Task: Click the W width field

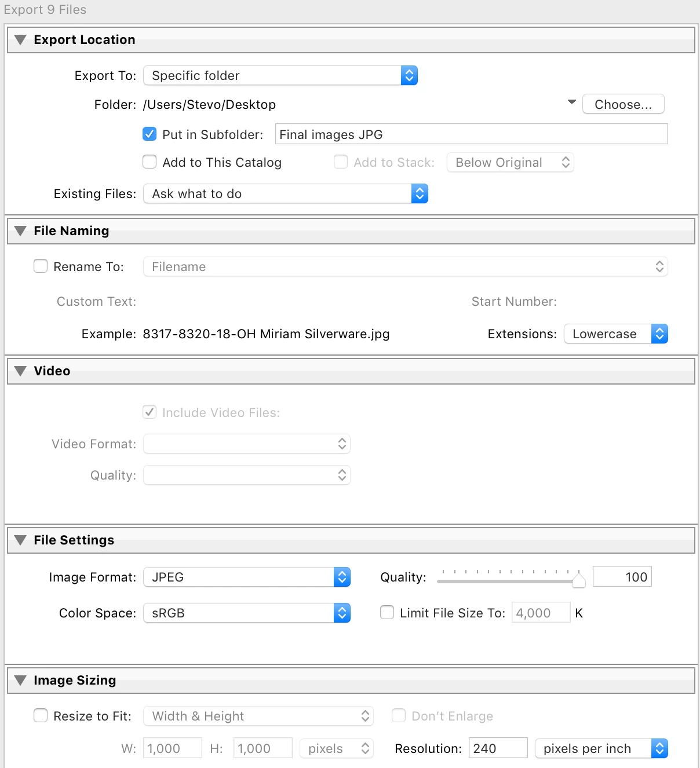Action: click(173, 748)
